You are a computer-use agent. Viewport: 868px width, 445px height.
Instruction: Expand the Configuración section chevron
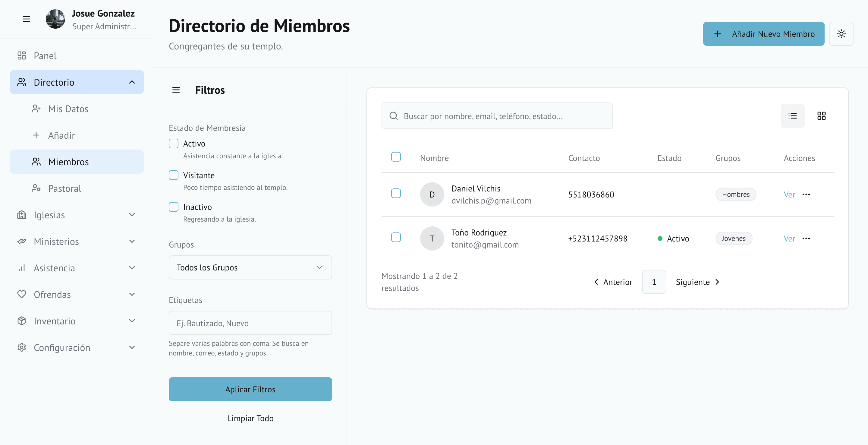click(132, 348)
